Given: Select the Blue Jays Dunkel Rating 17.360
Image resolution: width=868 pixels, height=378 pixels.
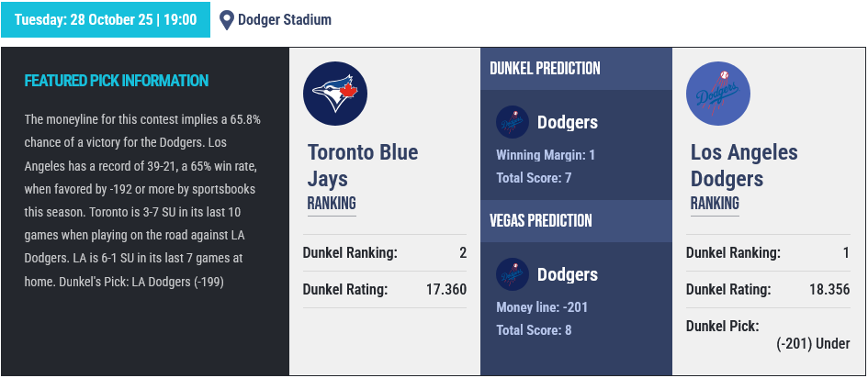Looking at the screenshot, I should (x=446, y=290).
